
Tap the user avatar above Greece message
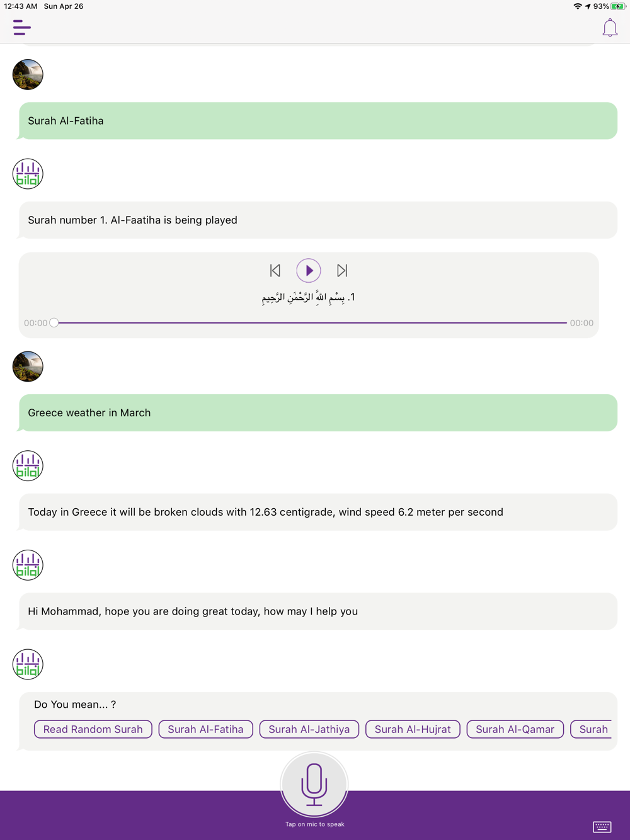coord(28,366)
